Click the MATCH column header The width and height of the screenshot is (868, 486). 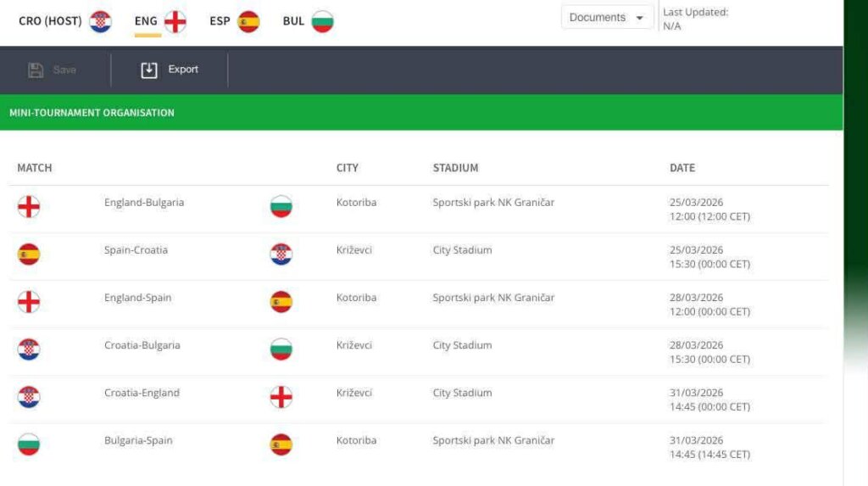click(35, 168)
